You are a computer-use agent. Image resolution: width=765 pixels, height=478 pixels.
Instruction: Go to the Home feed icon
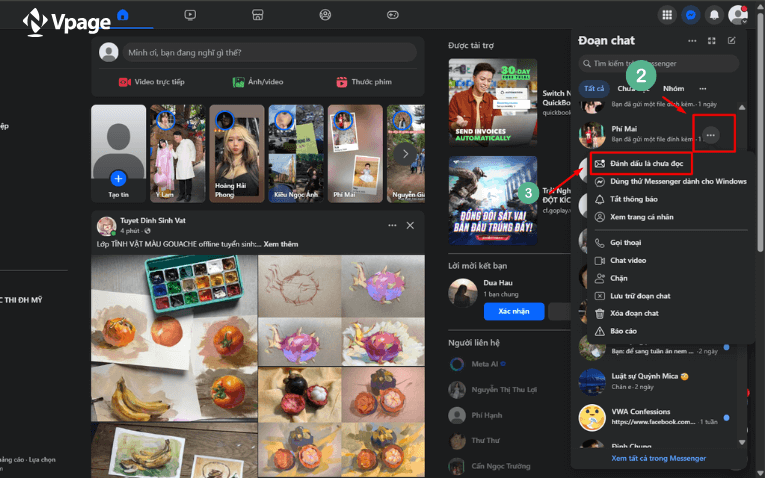click(x=123, y=15)
